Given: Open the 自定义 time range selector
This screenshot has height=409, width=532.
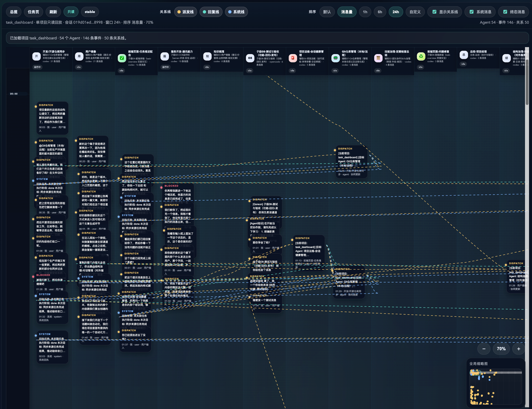Looking at the screenshot, I should coord(415,12).
